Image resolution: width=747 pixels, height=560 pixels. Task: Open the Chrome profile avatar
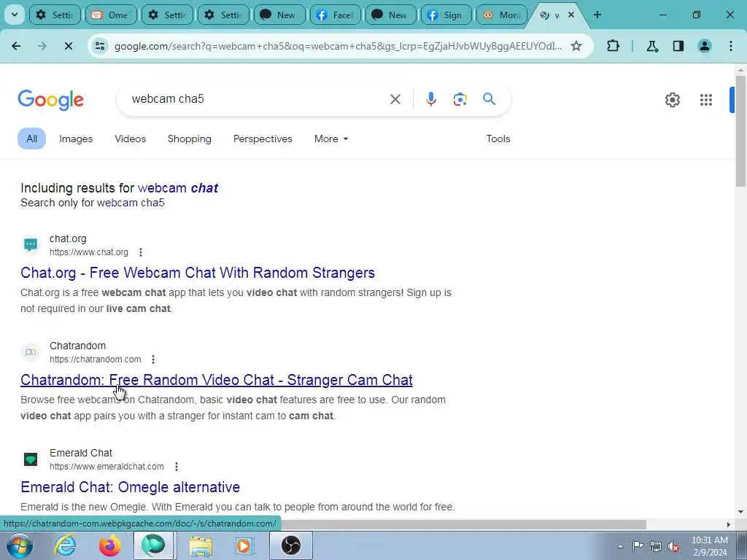[705, 46]
